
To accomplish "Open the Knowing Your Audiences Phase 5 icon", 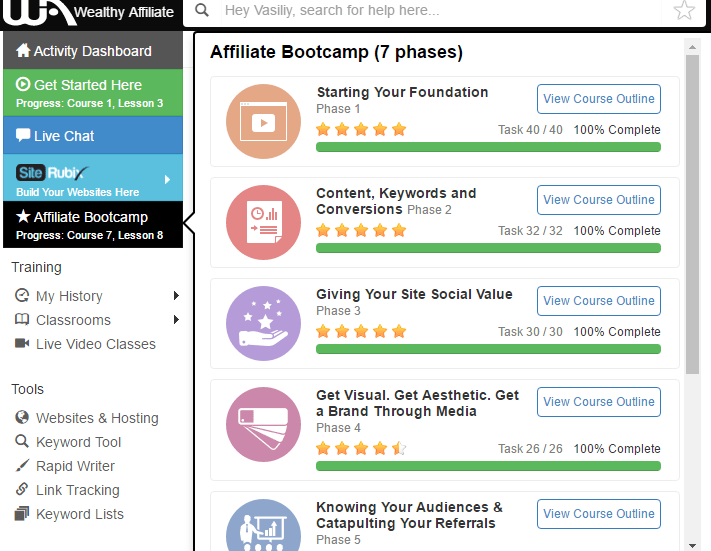I will click(x=263, y=525).
